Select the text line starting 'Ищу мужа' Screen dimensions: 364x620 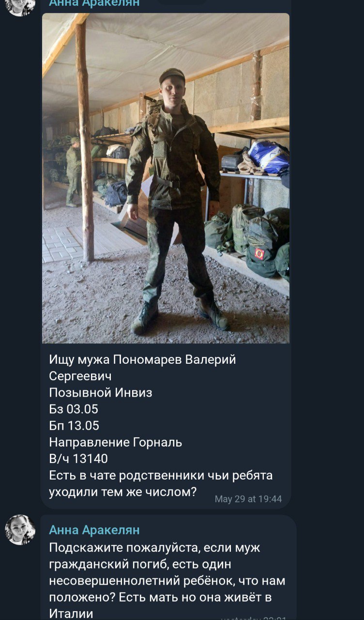click(x=142, y=360)
